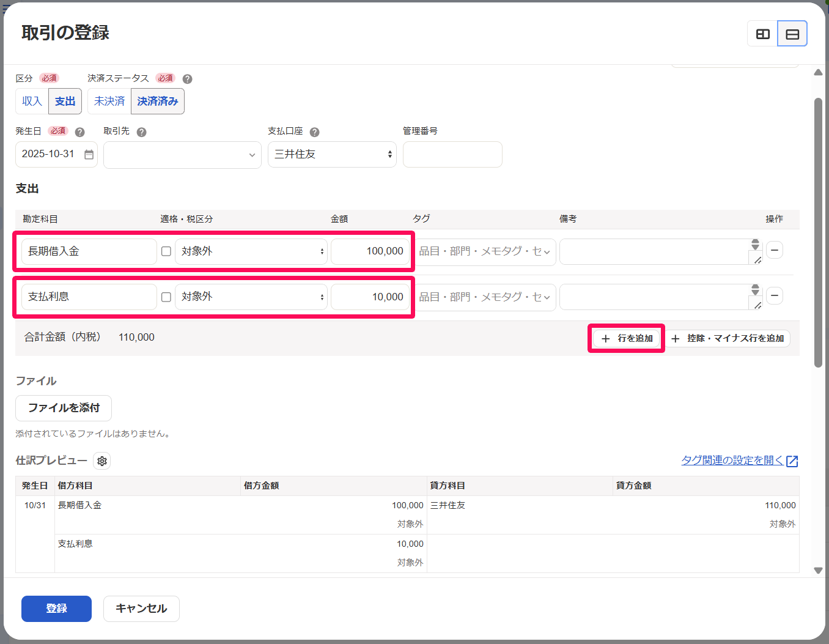829x644 pixels.
Task: Click 控除・マイナス行を追加 button
Action: pyautogui.click(x=728, y=338)
